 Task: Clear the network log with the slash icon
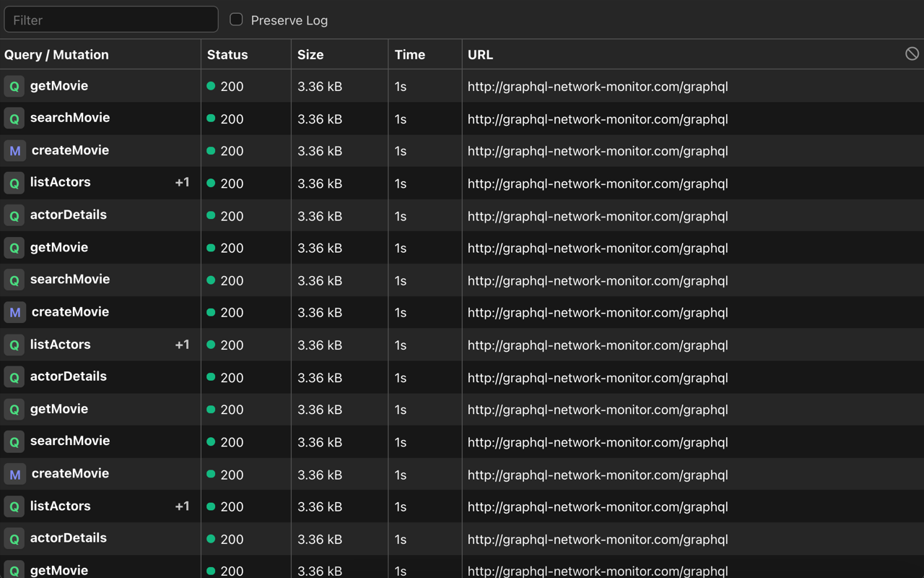[x=911, y=53]
